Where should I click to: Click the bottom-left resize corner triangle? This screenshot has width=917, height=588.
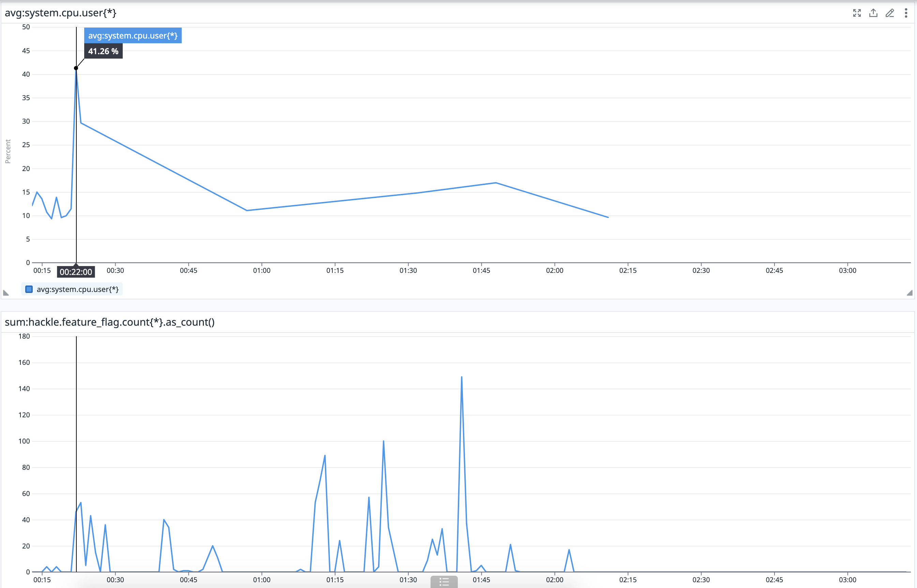pyautogui.click(x=6, y=293)
